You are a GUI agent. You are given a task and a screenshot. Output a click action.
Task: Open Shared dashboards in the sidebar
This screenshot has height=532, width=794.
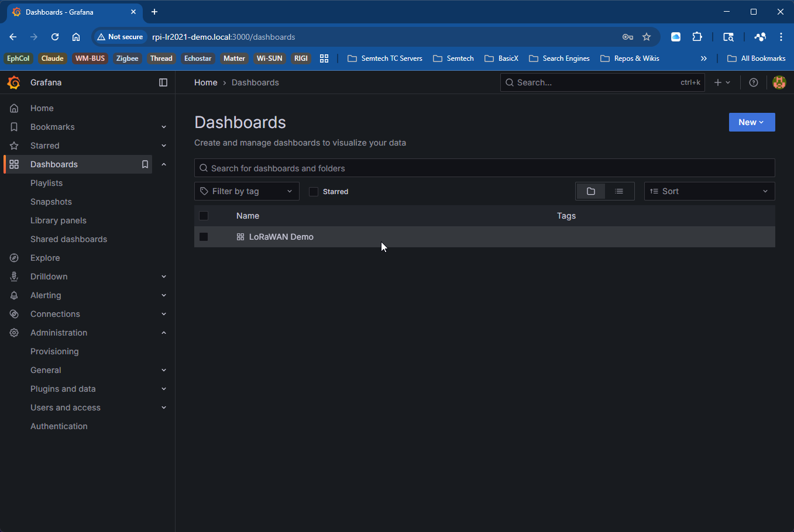[x=68, y=239]
